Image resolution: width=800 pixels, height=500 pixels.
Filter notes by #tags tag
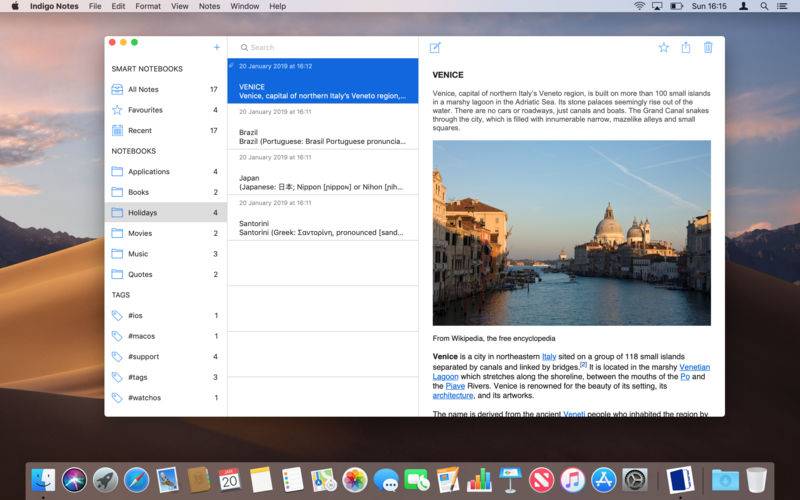(x=165, y=377)
